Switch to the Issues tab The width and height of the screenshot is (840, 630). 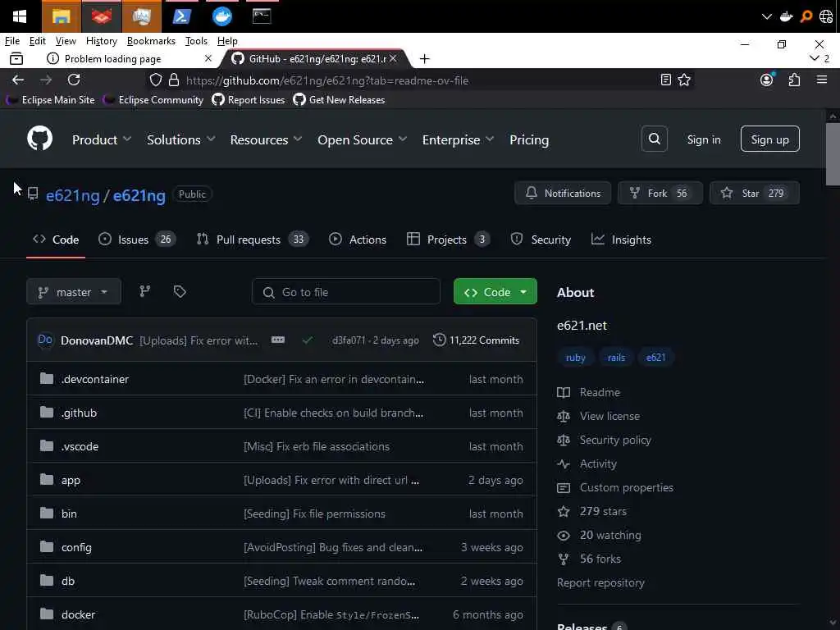137,240
